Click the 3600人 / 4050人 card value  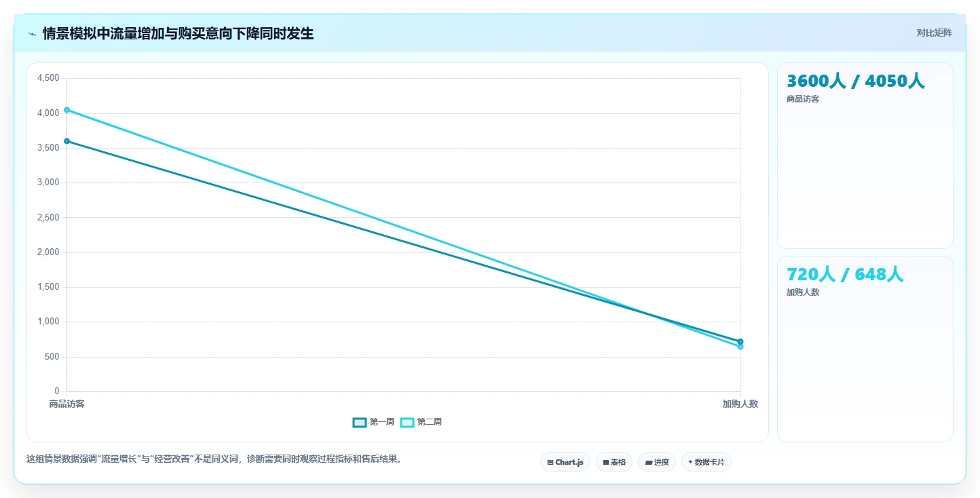coord(855,81)
